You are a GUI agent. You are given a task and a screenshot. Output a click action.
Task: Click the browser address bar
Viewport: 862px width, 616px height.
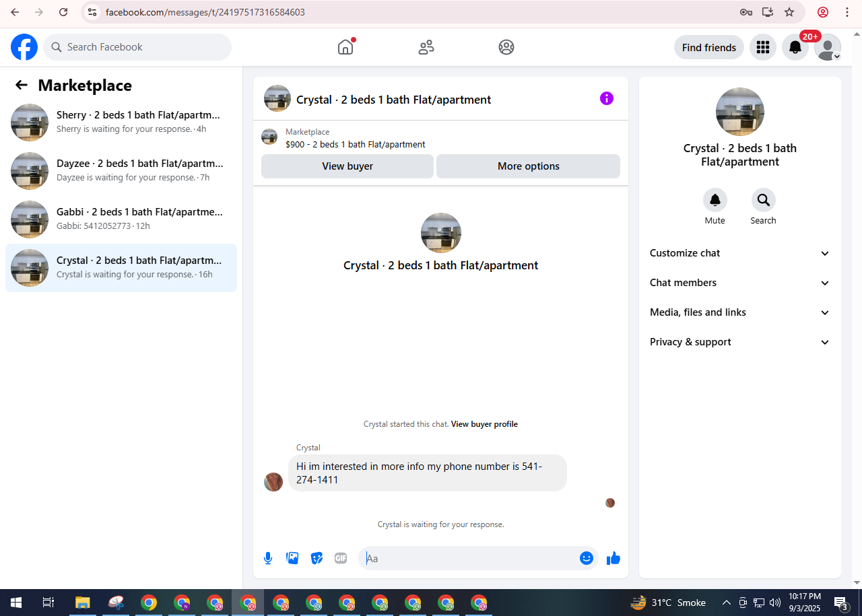pyautogui.click(x=418, y=12)
